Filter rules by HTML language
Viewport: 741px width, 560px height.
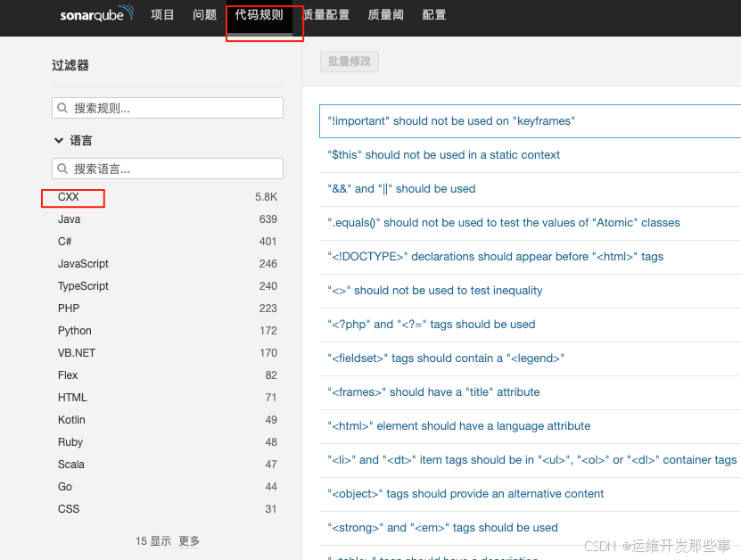[72, 398]
